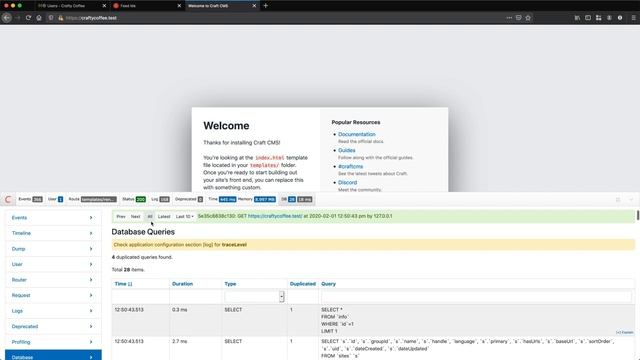Focus the Query filter input field
Viewport: 640px width, 360px height.
click(476, 297)
